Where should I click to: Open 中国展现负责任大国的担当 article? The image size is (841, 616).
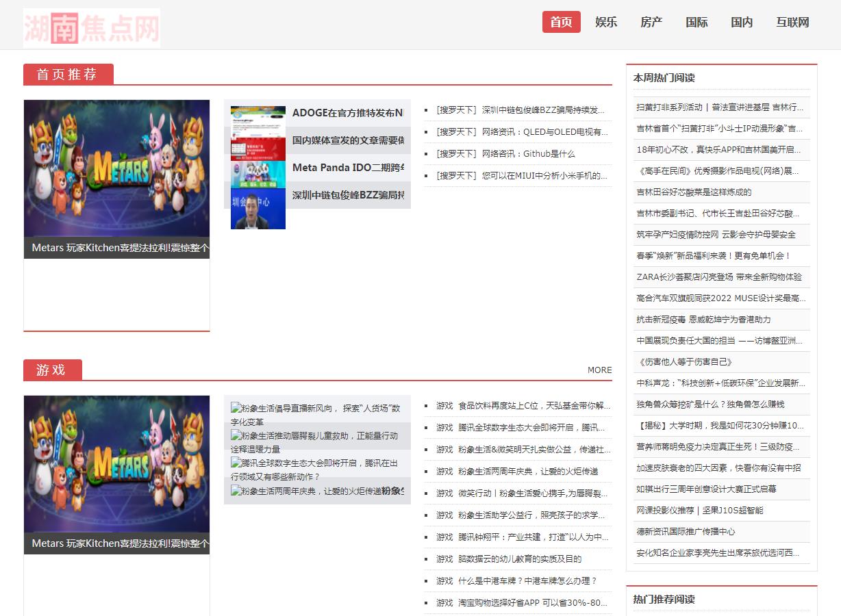click(720, 340)
